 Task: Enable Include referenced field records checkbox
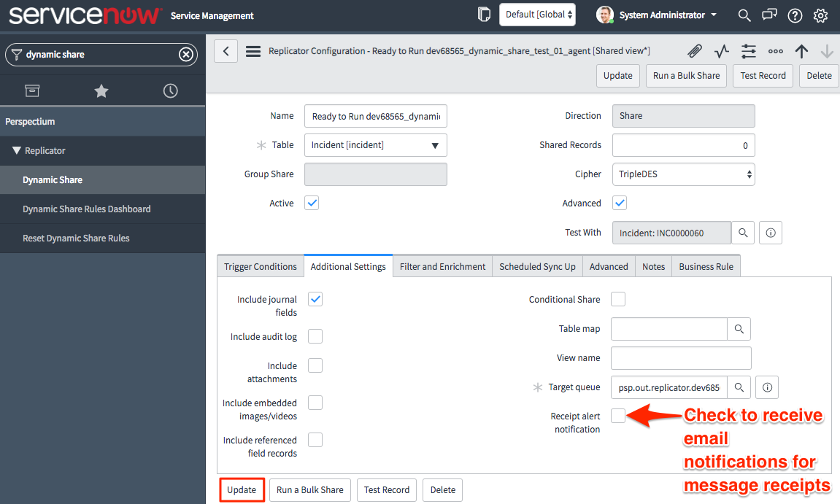pyautogui.click(x=315, y=440)
